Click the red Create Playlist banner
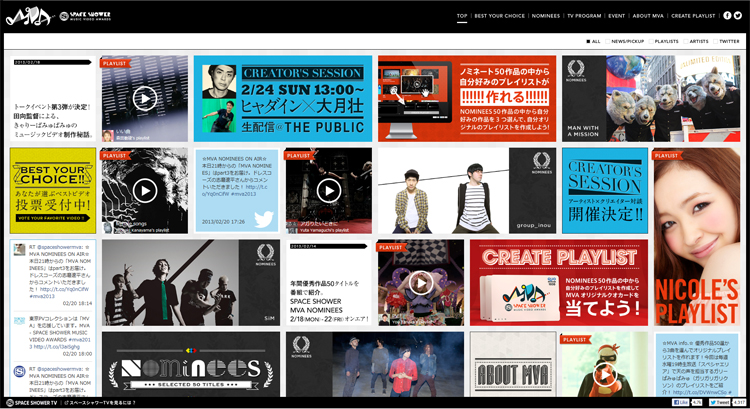 559,283
